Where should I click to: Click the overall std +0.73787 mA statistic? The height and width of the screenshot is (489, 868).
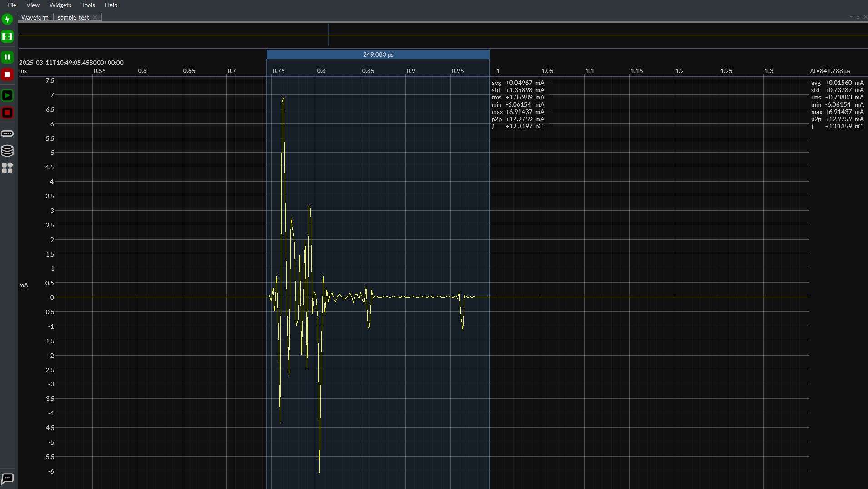point(838,90)
